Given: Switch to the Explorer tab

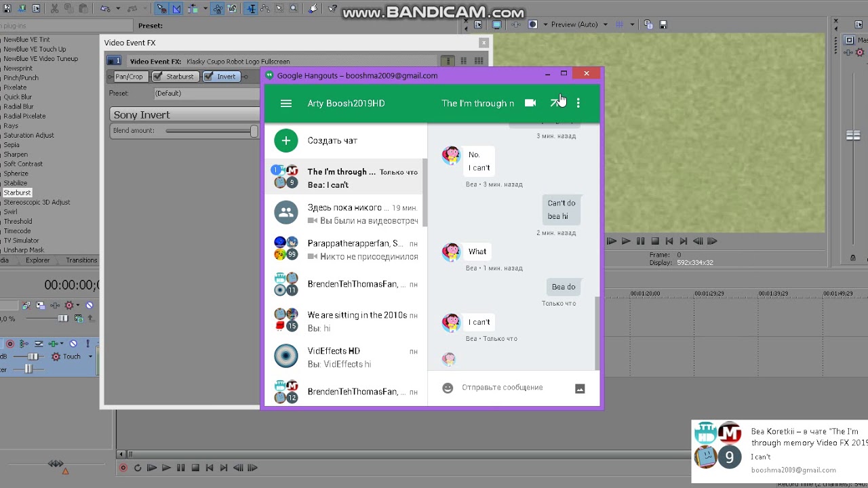Looking at the screenshot, I should tap(37, 260).
